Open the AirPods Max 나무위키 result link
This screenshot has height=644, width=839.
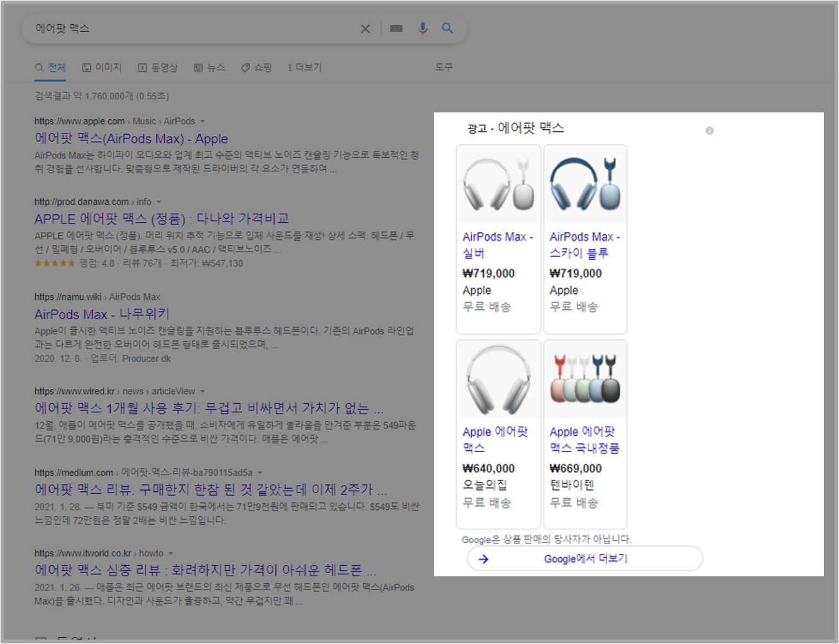point(101,314)
